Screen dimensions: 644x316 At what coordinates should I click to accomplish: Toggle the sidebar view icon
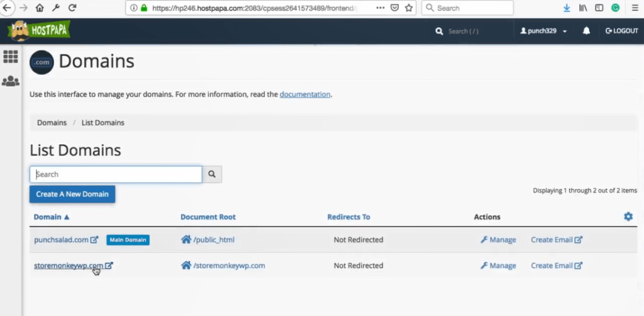pos(599,8)
